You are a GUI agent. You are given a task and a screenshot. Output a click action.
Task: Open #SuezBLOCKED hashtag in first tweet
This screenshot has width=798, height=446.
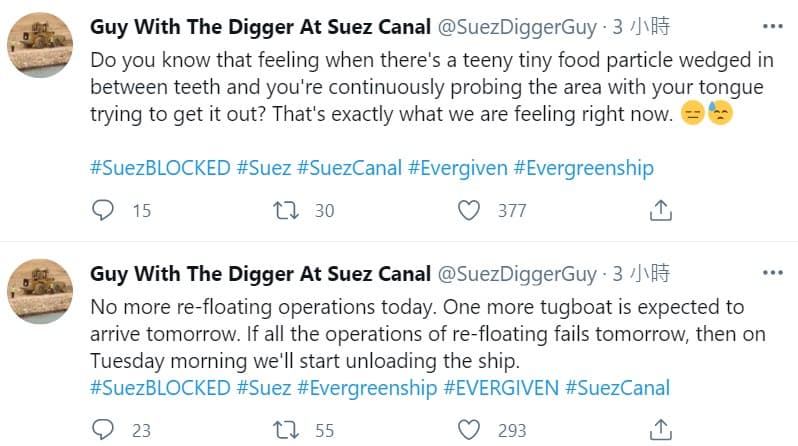point(160,168)
